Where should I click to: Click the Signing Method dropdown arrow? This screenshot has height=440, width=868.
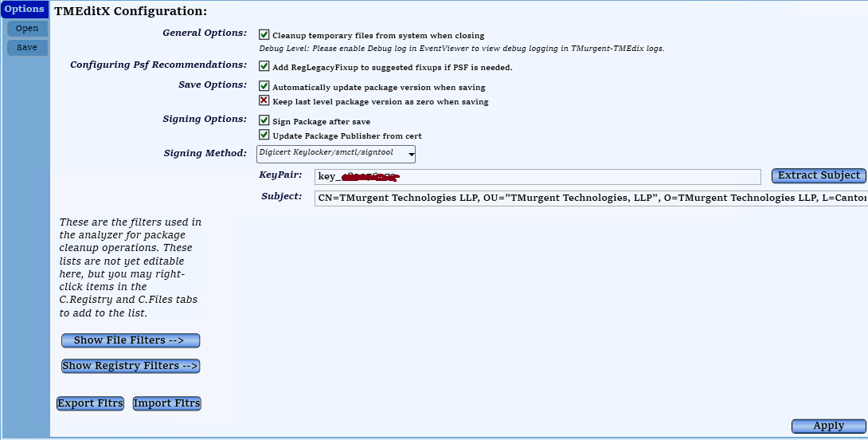pos(411,155)
